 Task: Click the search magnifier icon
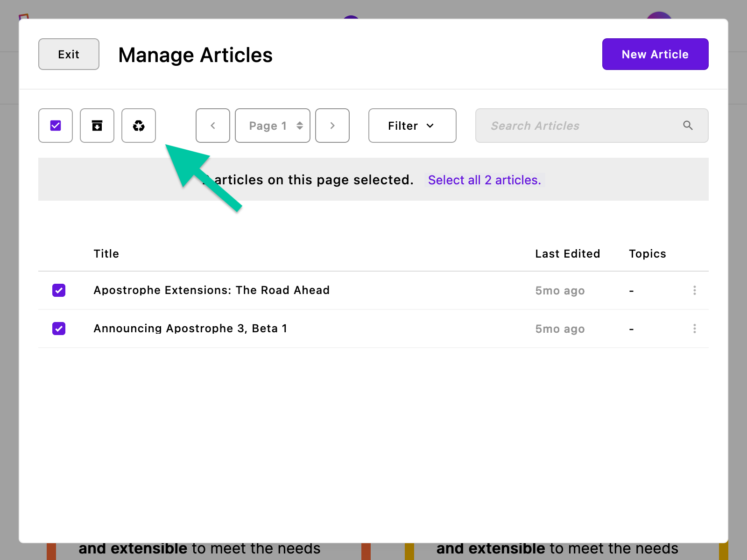pos(688,126)
